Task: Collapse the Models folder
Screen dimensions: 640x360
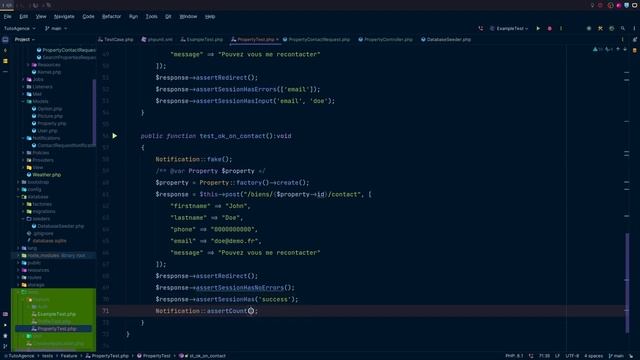Action: pyautogui.click(x=24, y=101)
